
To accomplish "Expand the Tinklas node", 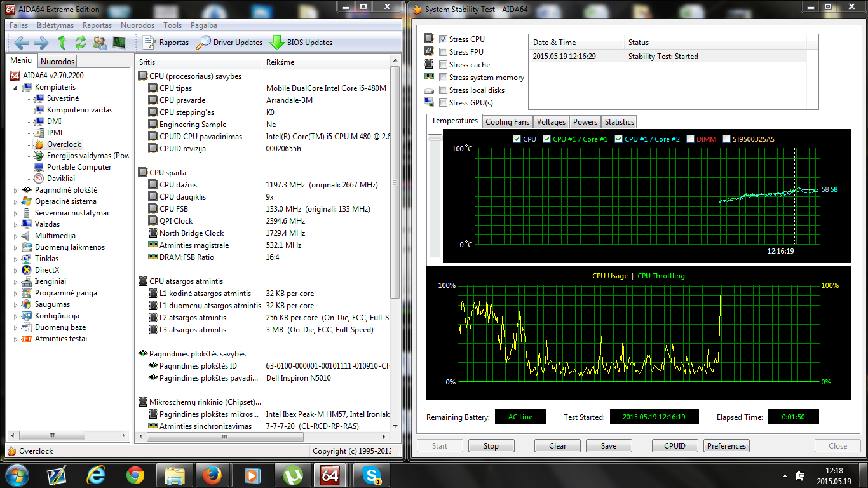I will pyautogui.click(x=16, y=259).
